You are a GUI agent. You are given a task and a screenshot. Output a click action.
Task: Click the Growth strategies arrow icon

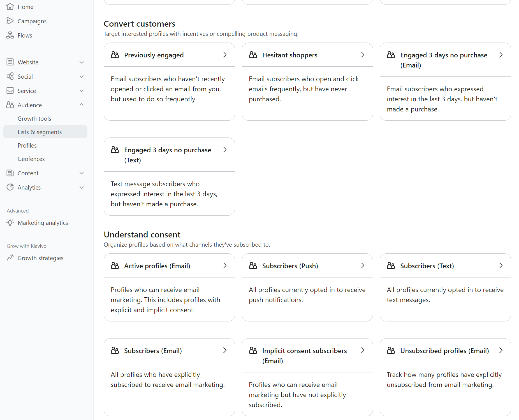click(x=10, y=258)
